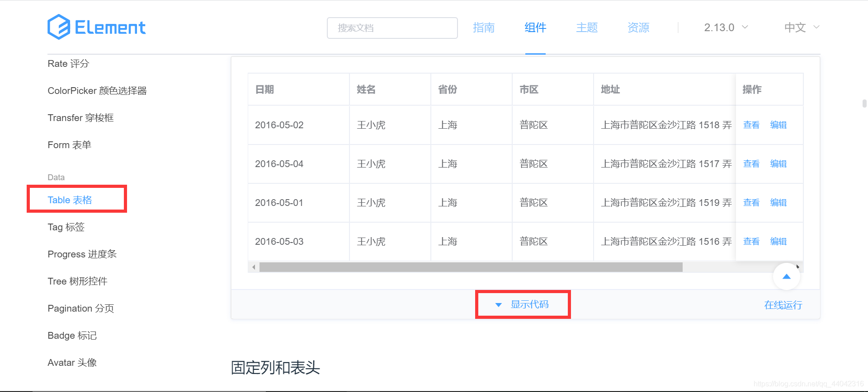Image resolution: width=868 pixels, height=392 pixels.
Task: Click 编辑 in the 2016-05-02 row
Action: click(x=778, y=125)
